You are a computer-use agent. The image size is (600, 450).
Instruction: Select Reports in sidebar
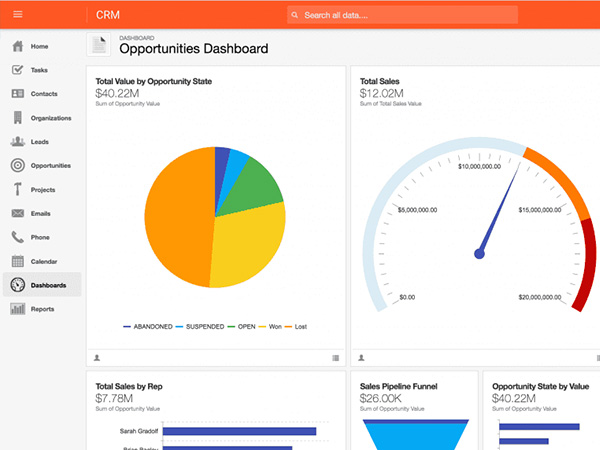point(42,309)
